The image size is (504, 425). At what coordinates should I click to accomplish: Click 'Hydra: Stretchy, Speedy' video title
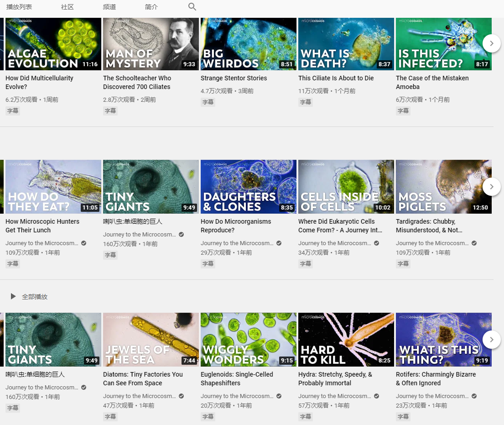tap(335, 379)
